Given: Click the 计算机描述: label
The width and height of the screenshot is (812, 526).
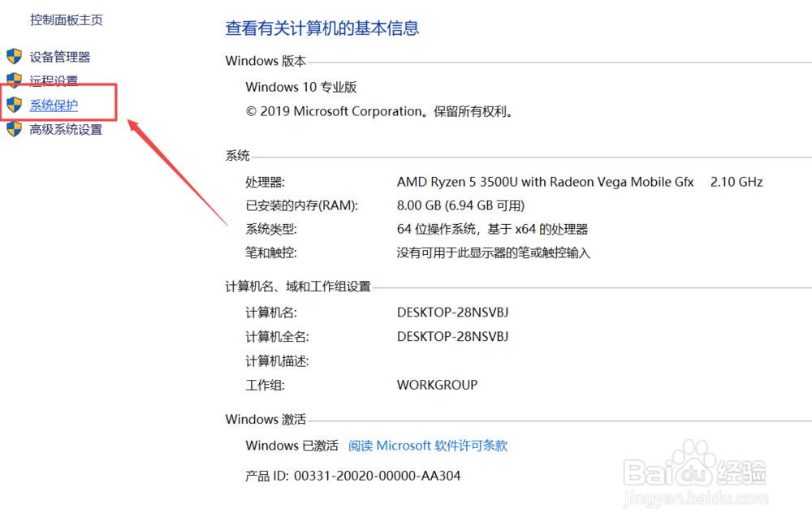Looking at the screenshot, I should 277,361.
